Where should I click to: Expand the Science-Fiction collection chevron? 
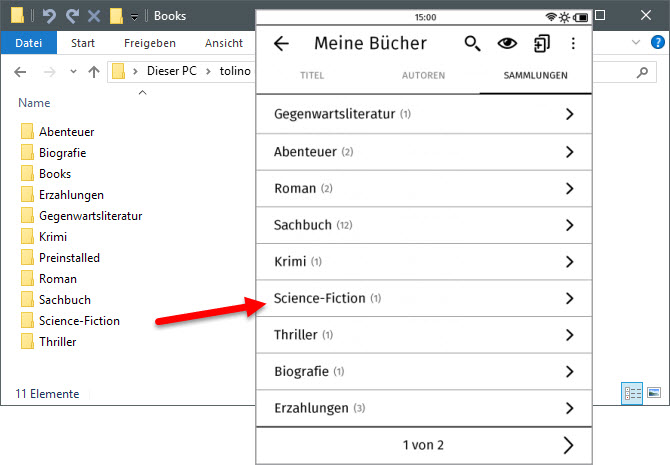tap(569, 298)
